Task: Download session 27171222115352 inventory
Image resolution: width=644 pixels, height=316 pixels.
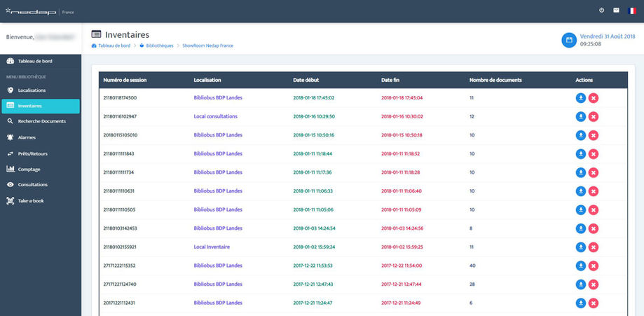Action: click(x=581, y=266)
